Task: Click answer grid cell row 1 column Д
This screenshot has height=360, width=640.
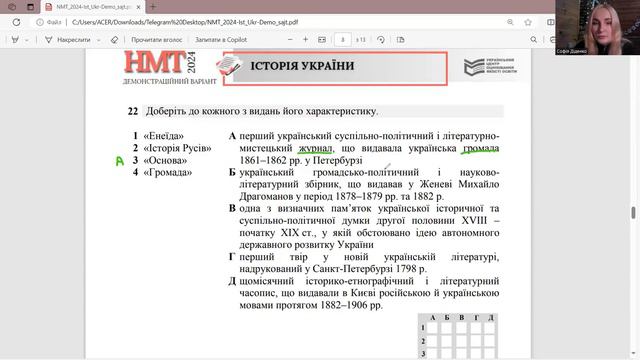Action: [490, 328]
